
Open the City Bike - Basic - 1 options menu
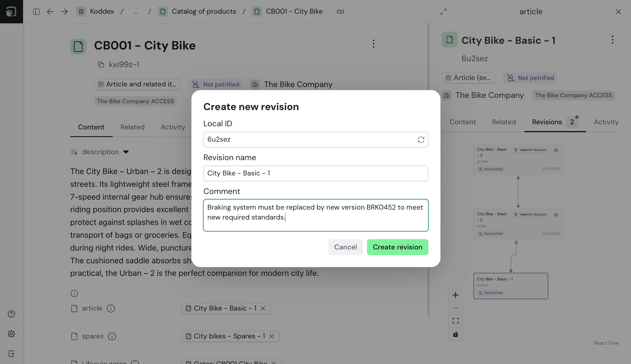point(612,40)
